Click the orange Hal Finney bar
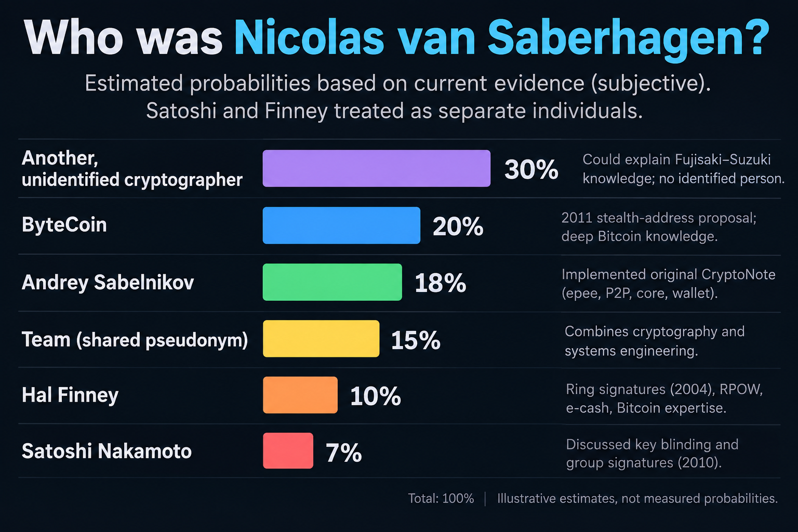Image resolution: width=798 pixels, height=532 pixels. pyautogui.click(x=300, y=395)
